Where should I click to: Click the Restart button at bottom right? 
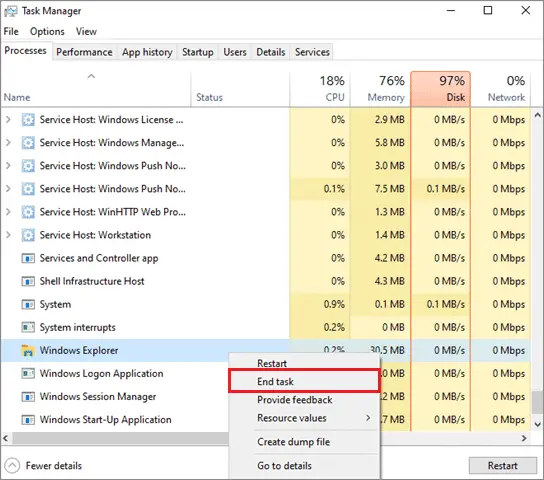503,465
